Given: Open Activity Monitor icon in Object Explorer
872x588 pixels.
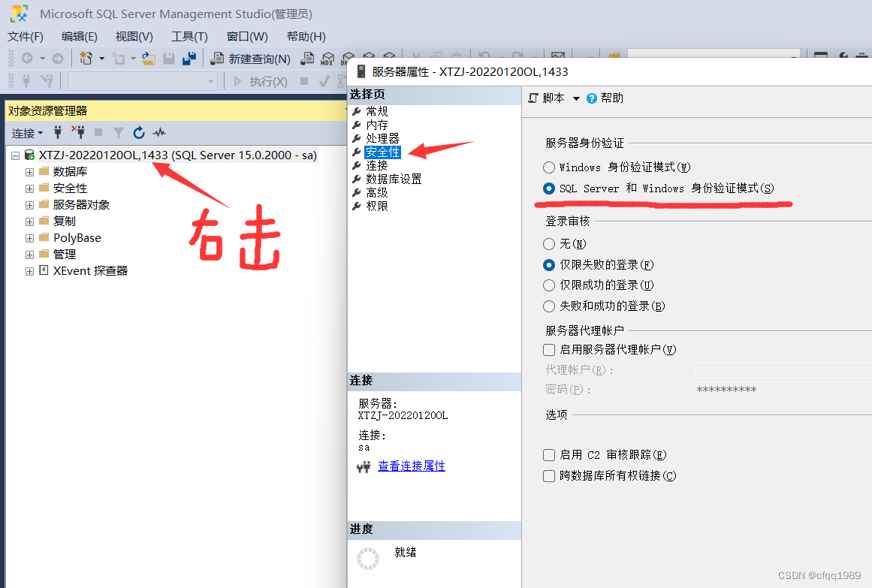Looking at the screenshot, I should tap(160, 132).
